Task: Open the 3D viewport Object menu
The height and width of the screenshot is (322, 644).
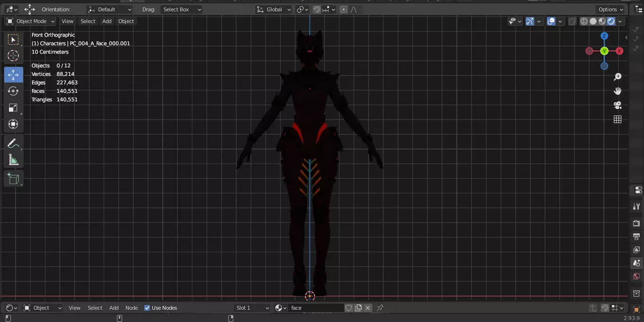Action: tap(126, 21)
